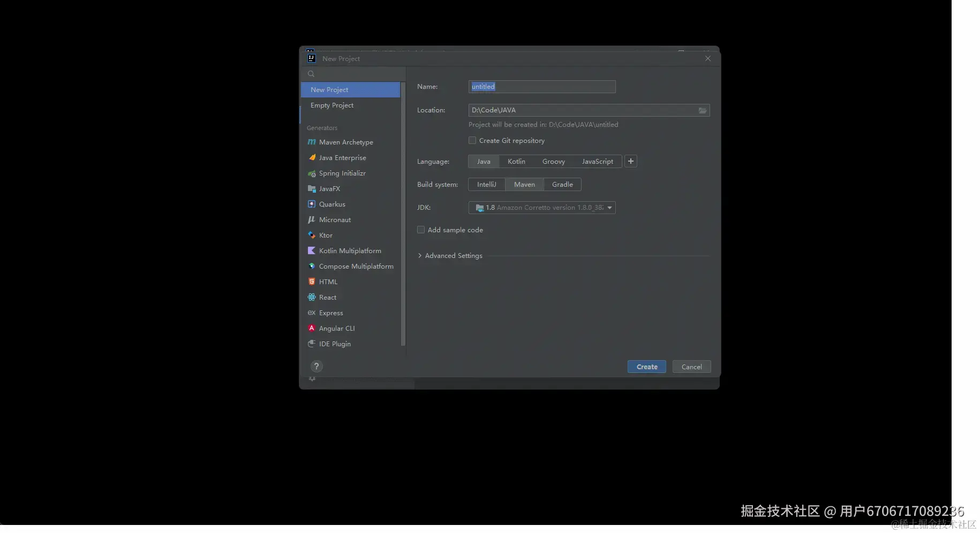Click the 'New Project' window title text
The height and width of the screenshot is (533, 980).
[x=341, y=59]
